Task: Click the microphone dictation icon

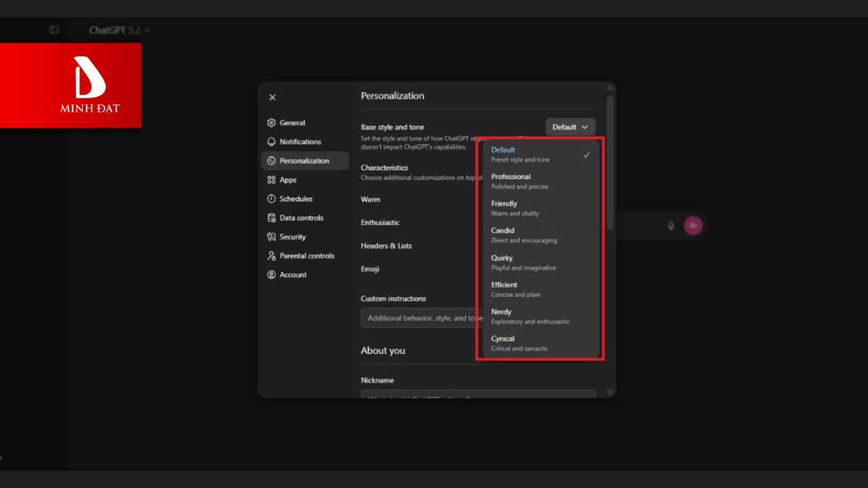Action: pyautogui.click(x=671, y=226)
